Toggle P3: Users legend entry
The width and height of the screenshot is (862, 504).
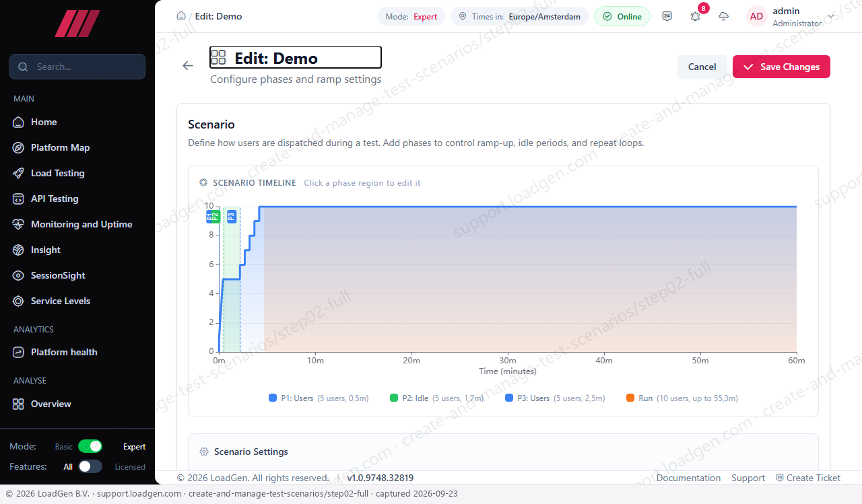point(555,398)
